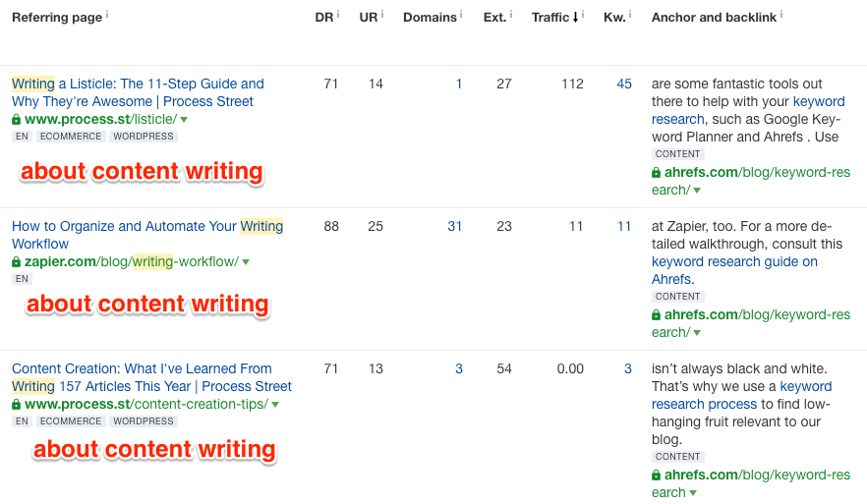The height and width of the screenshot is (504, 867).
Task: Click green padlock beside zapier.com URL
Action: [x=17, y=262]
